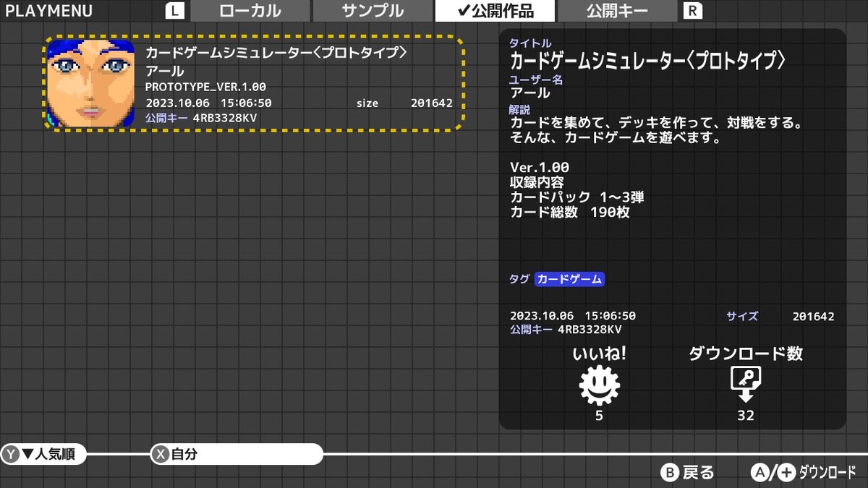Click PROTOTYPE_VER.1.00 filename in list entry
Screen dimensions: 868x488
(x=205, y=87)
